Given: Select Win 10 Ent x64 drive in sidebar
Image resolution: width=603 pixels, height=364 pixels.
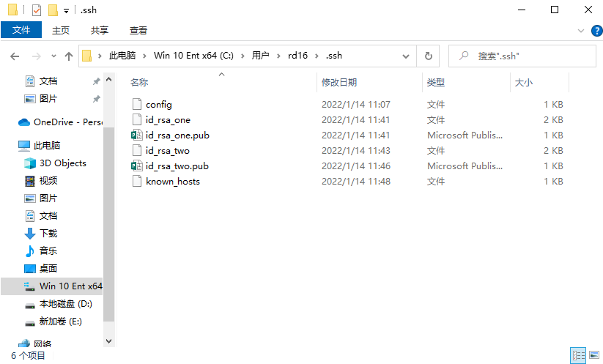Looking at the screenshot, I should (52, 286).
